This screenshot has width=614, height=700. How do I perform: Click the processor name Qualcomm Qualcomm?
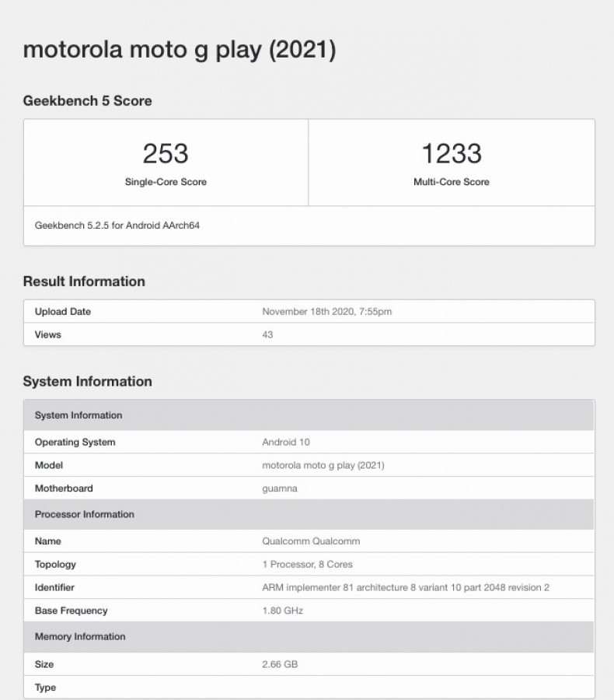tap(311, 541)
